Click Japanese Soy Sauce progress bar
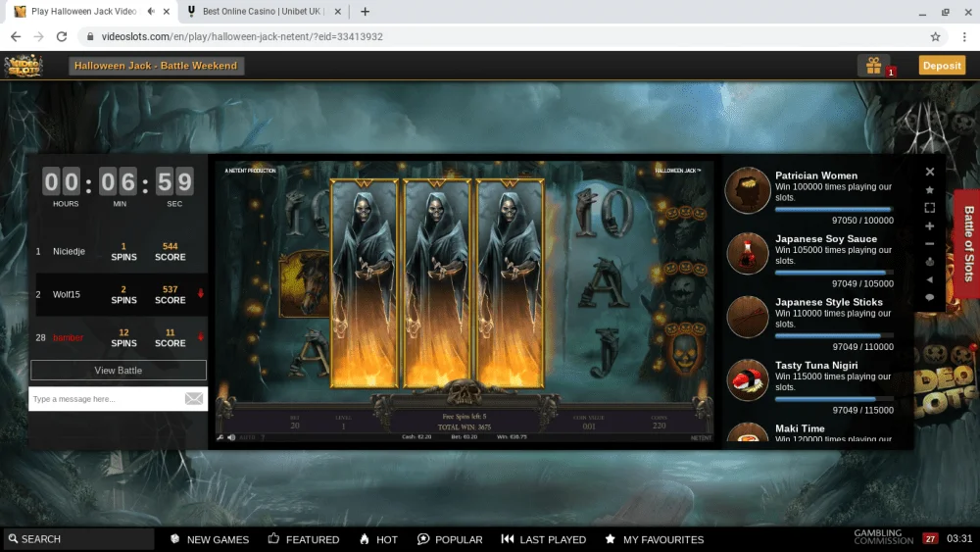 click(x=834, y=273)
